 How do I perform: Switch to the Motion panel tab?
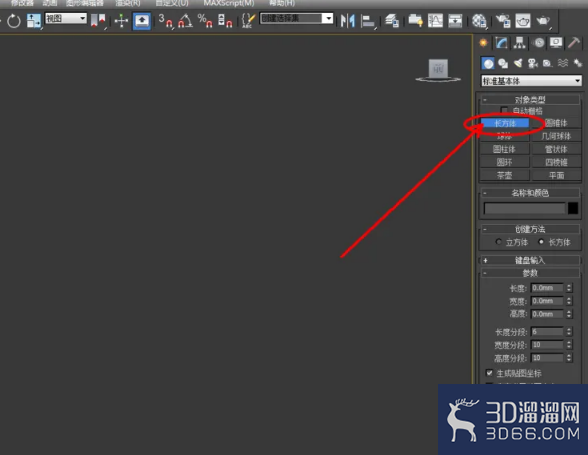pos(539,43)
